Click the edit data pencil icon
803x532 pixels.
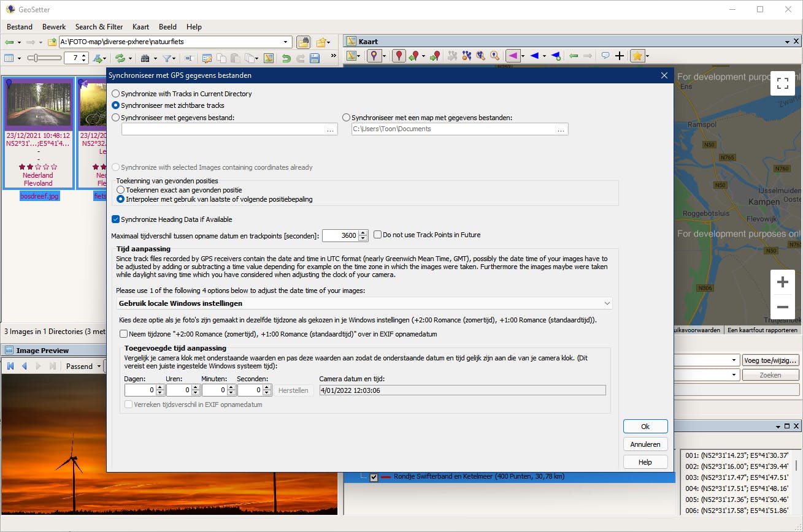coord(207,58)
